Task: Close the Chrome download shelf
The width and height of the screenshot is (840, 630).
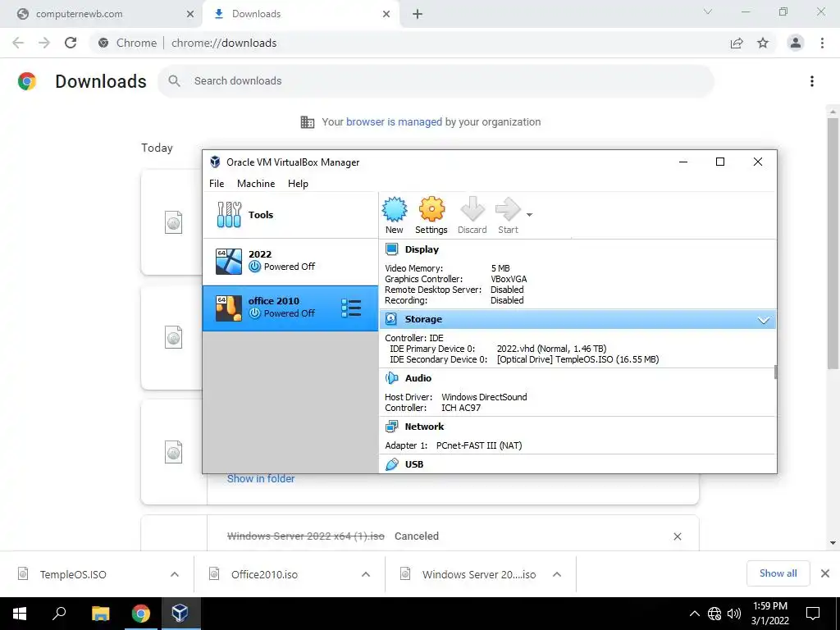Action: (x=825, y=573)
